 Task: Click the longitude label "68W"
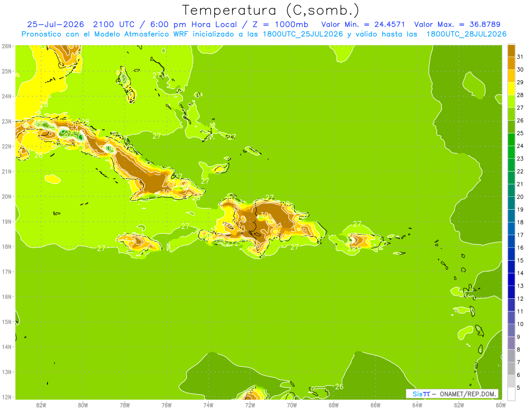coord(334,405)
